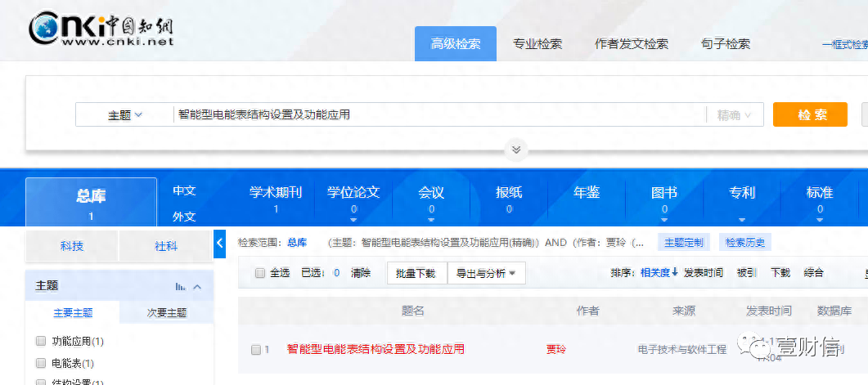Switch to 主要主题 tab
Image resolution: width=868 pixels, height=385 pixels.
pyautogui.click(x=73, y=312)
